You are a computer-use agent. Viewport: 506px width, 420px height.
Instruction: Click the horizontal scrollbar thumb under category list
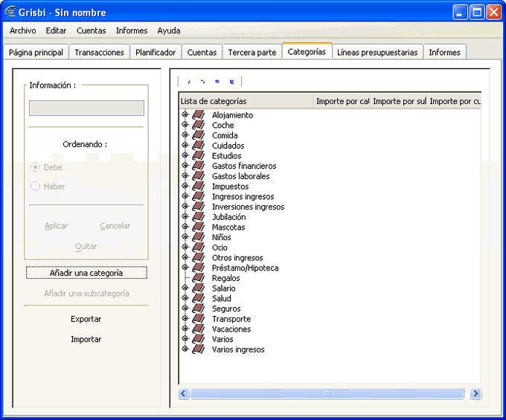tap(327, 393)
